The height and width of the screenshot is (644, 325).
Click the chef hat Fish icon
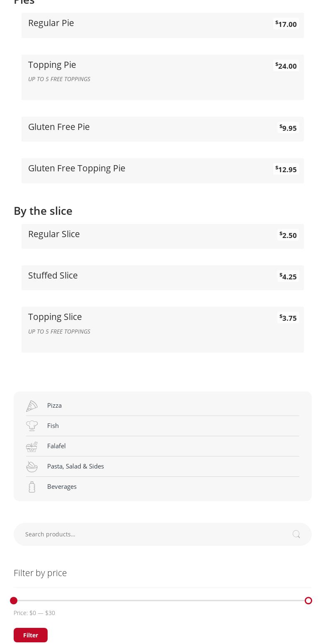click(32, 426)
